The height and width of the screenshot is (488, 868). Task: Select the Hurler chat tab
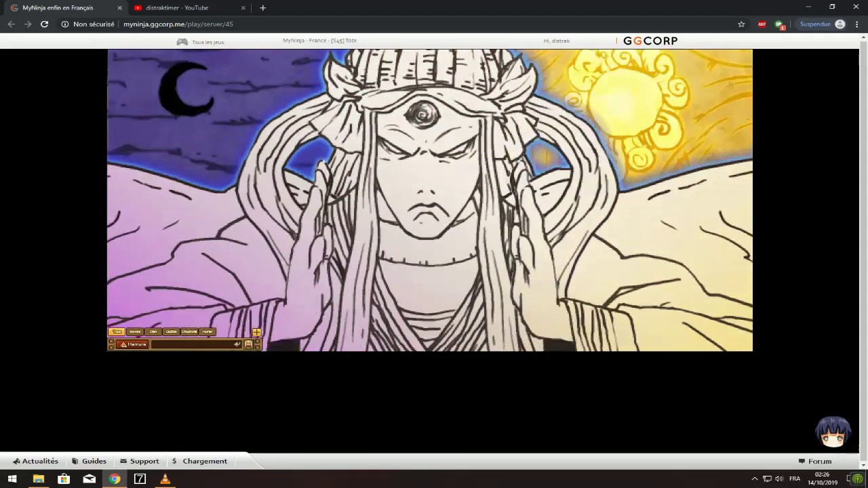(x=208, y=332)
